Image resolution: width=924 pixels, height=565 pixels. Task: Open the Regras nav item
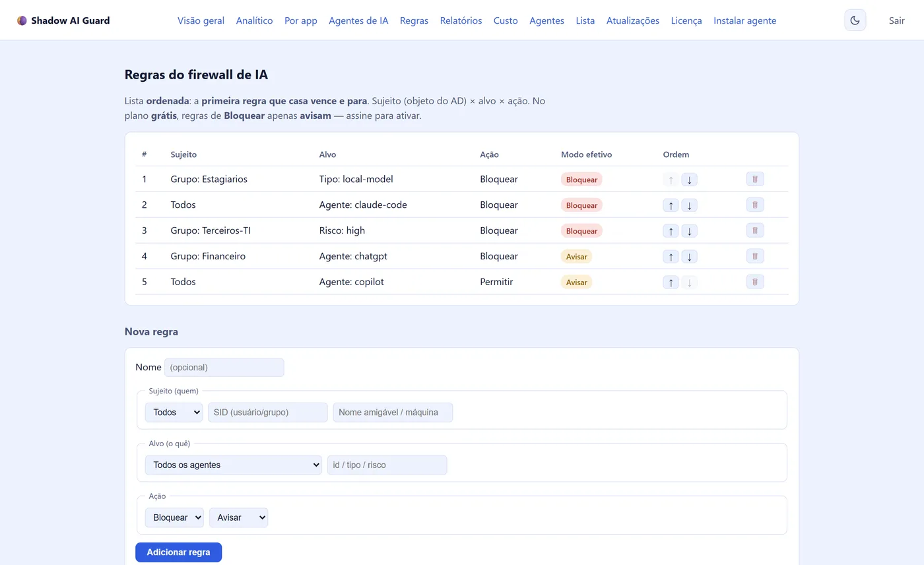(x=414, y=20)
